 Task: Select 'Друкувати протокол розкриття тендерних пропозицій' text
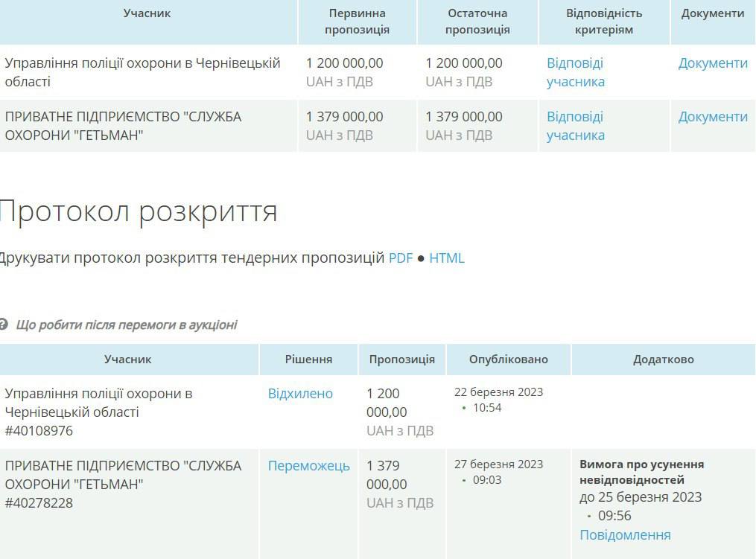coord(191,258)
